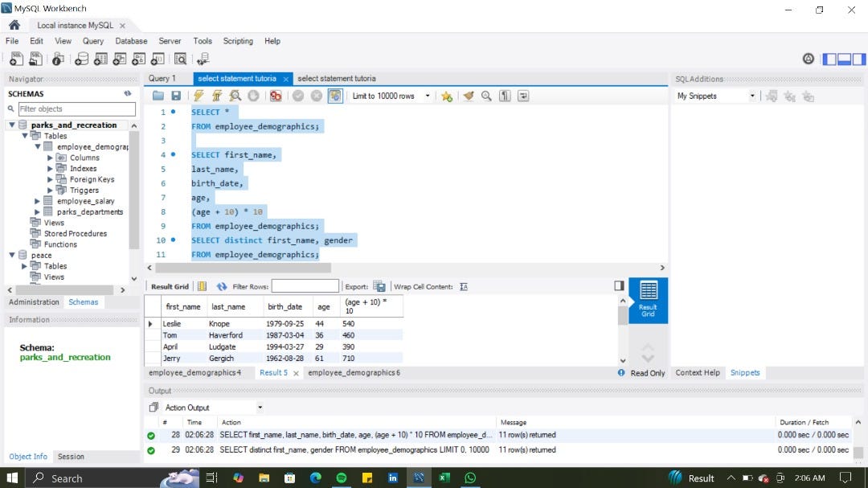
Task: Save the script with the save icon
Action: point(175,96)
